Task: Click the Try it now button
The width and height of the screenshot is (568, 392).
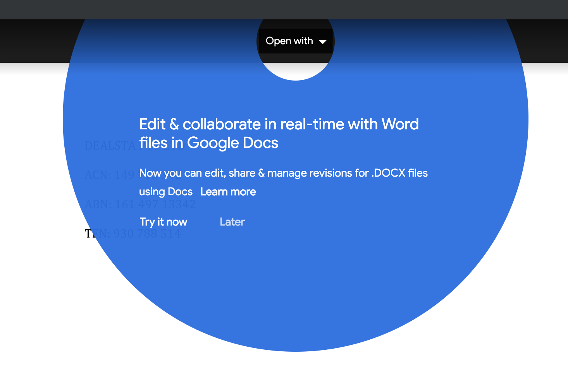Action: (164, 222)
